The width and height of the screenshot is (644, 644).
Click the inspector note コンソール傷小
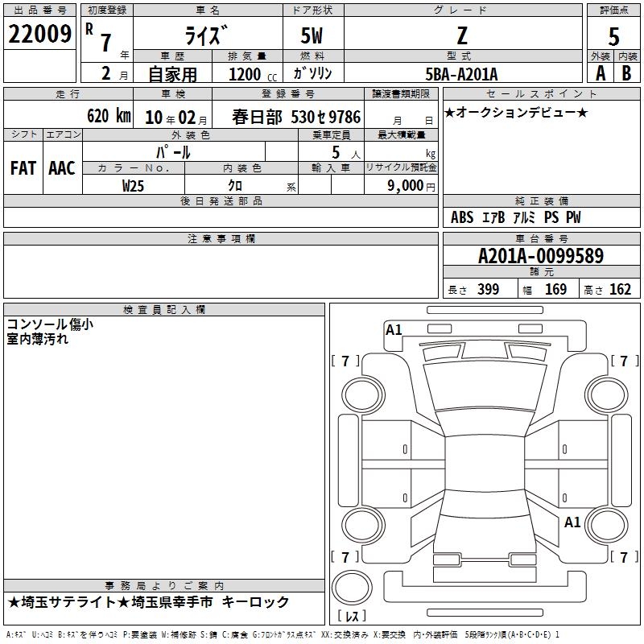tap(50, 324)
